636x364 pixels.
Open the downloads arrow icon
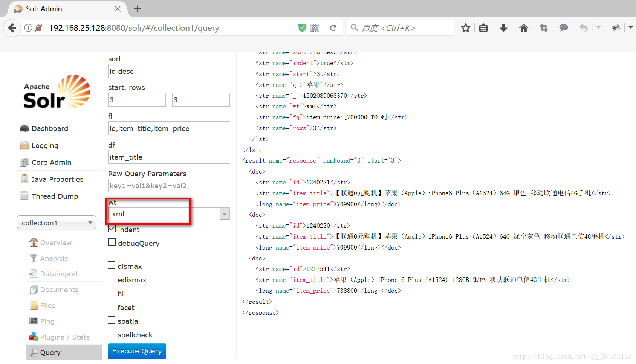[x=503, y=28]
